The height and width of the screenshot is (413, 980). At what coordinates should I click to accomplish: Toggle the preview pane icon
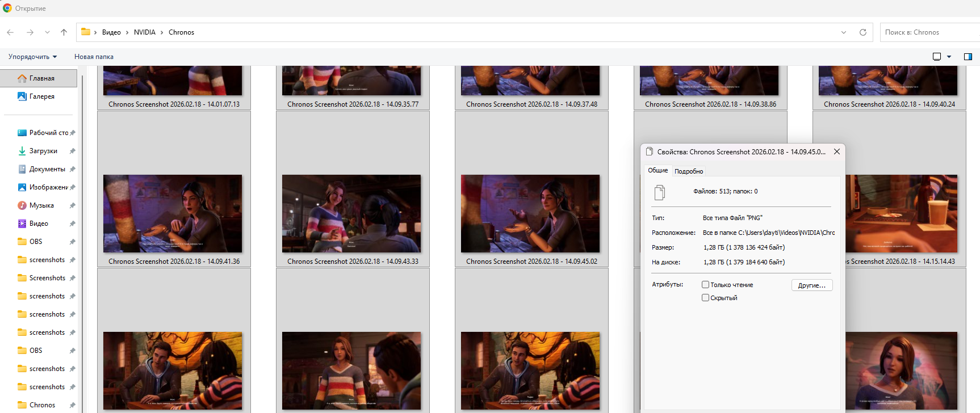968,57
